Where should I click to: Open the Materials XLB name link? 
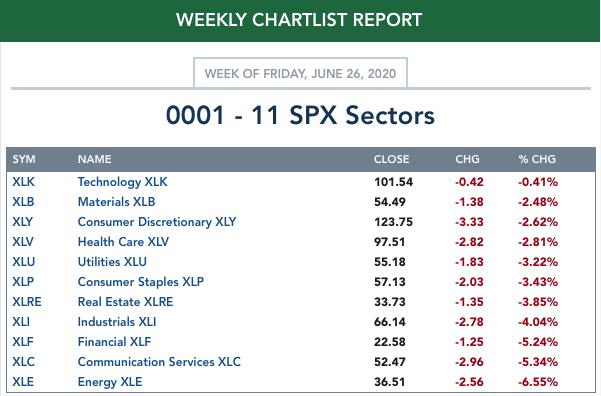click(116, 202)
